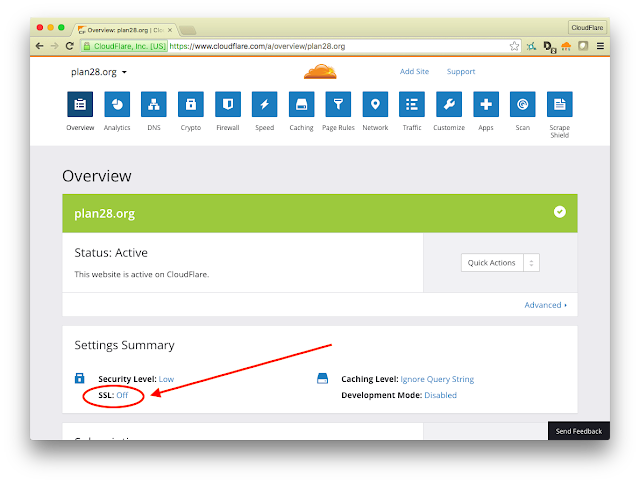Click the green padlock security icon
640x483 pixels.
point(87,46)
